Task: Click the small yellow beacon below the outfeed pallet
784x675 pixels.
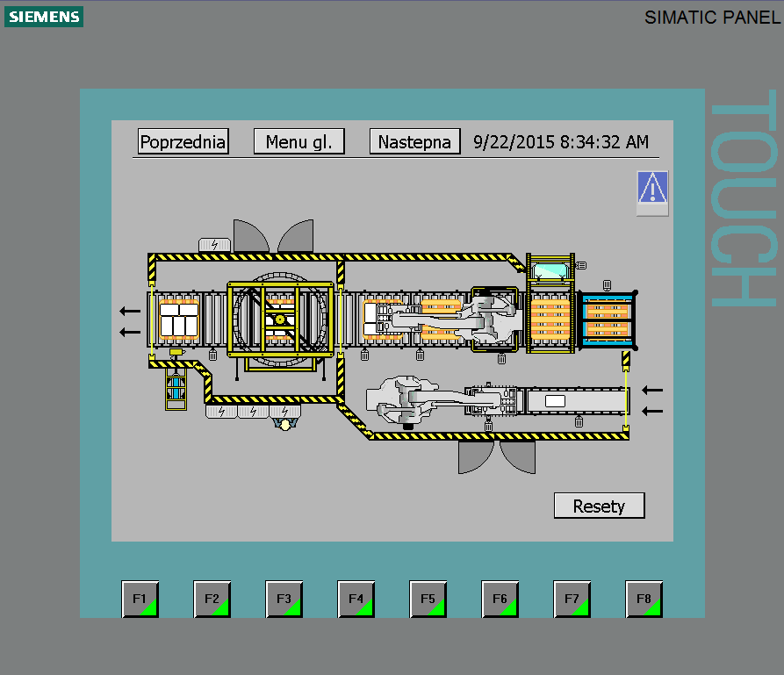Action: click(176, 354)
